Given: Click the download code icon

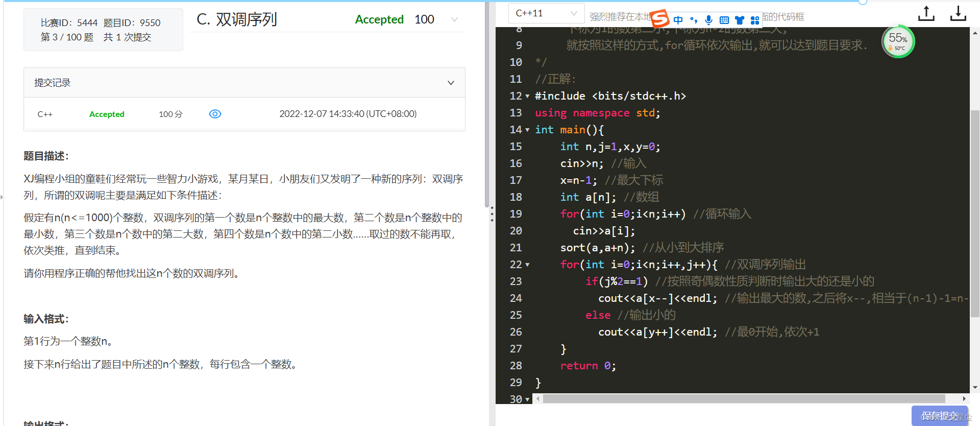Looking at the screenshot, I should tap(958, 14).
